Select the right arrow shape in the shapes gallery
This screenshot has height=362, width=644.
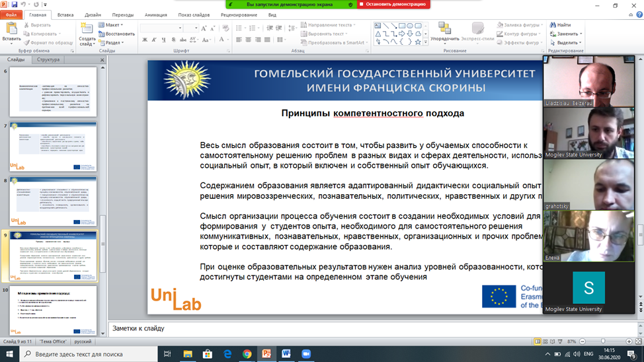point(402,34)
